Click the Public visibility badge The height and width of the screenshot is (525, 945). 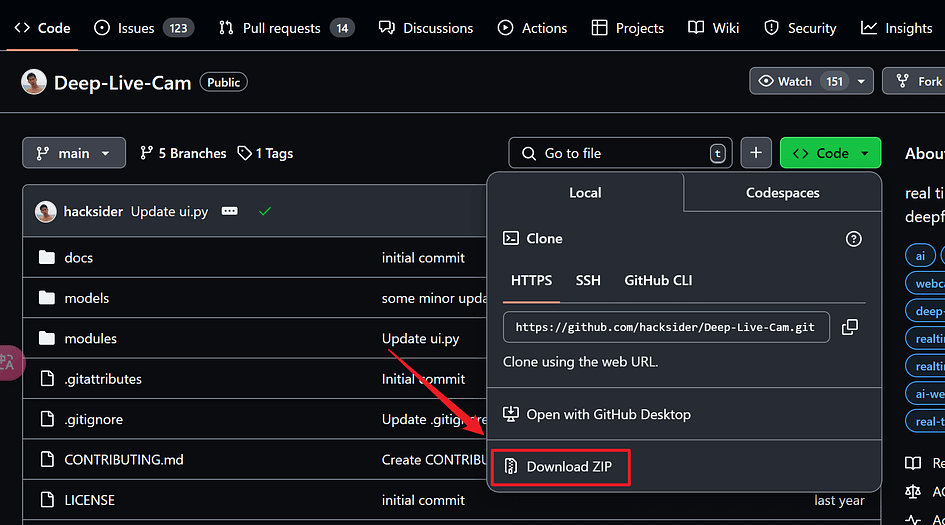[224, 82]
